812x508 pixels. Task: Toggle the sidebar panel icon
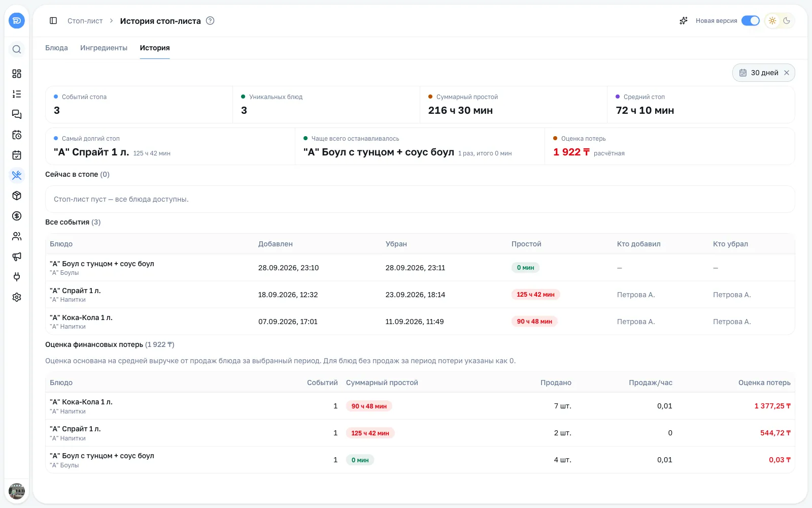pyautogui.click(x=53, y=21)
